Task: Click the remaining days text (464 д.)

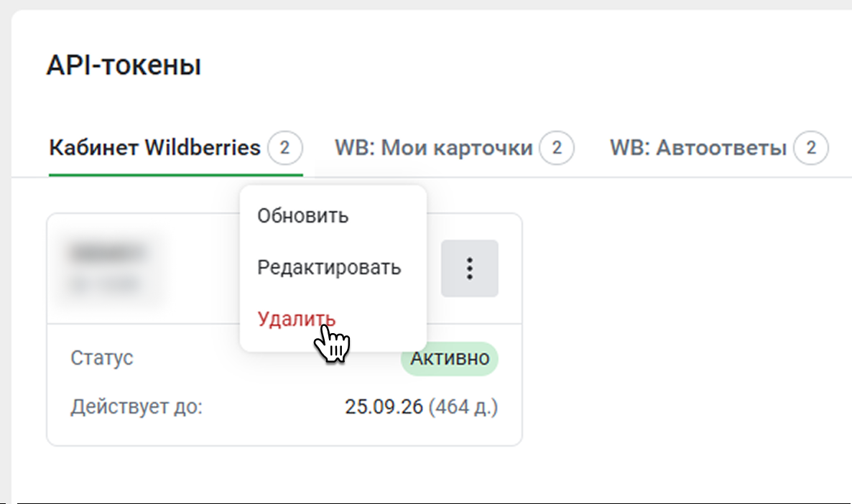Action: (463, 408)
